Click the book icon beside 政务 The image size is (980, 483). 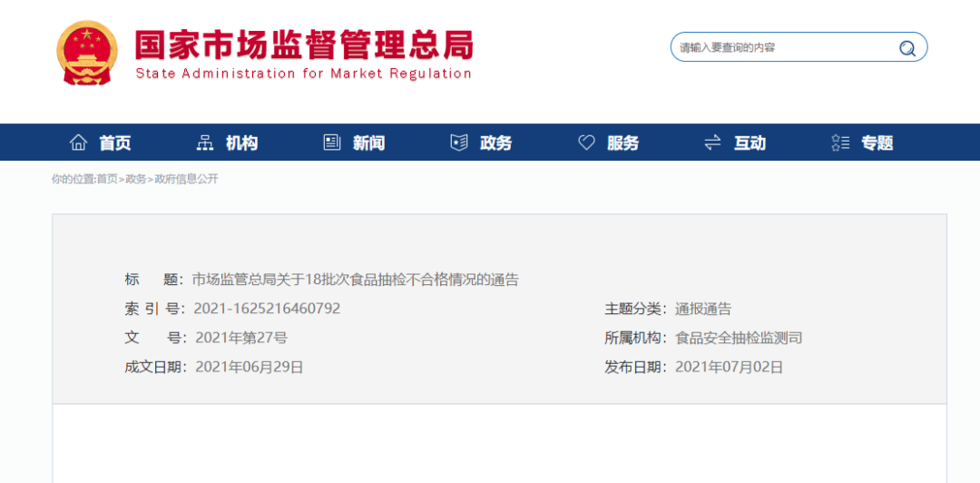coord(459,143)
